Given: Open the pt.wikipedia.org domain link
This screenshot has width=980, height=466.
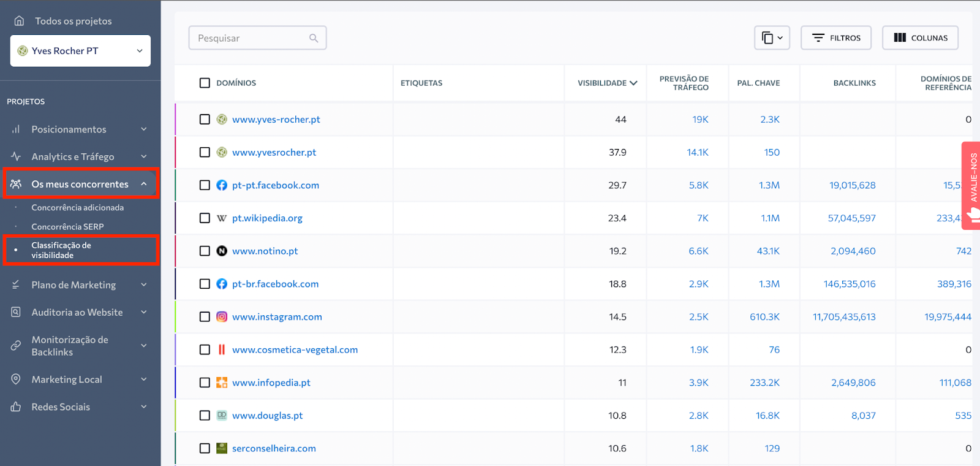Looking at the screenshot, I should (268, 218).
